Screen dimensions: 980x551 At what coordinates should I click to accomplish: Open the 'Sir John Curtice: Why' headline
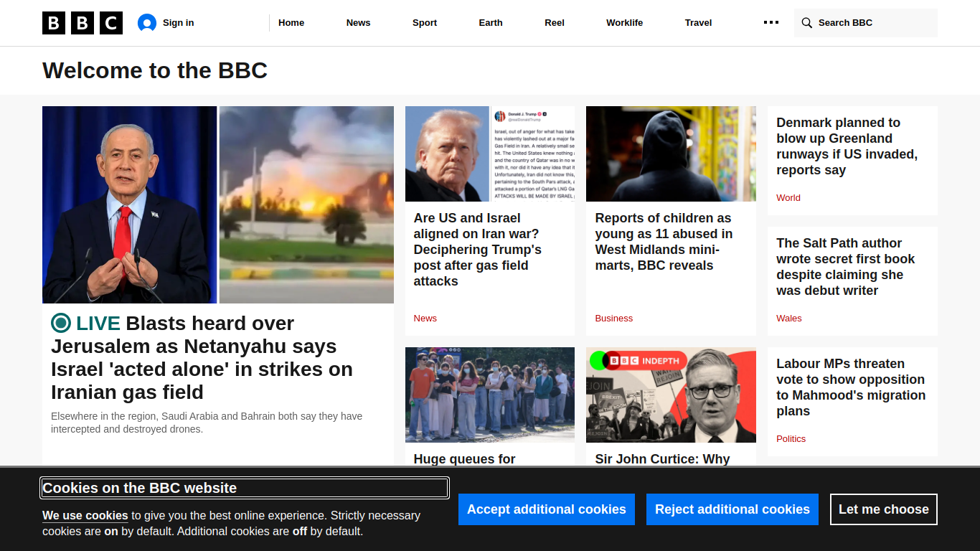(x=662, y=459)
